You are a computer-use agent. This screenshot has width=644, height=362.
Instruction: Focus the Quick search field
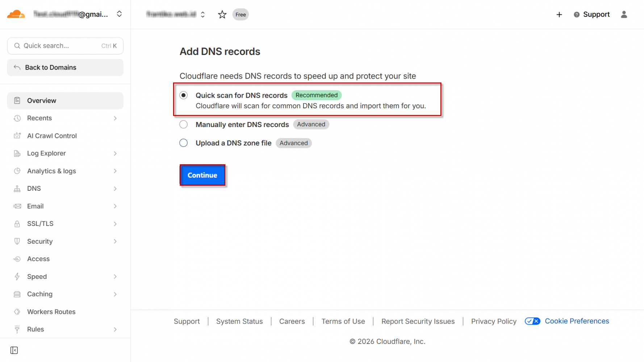click(62, 46)
